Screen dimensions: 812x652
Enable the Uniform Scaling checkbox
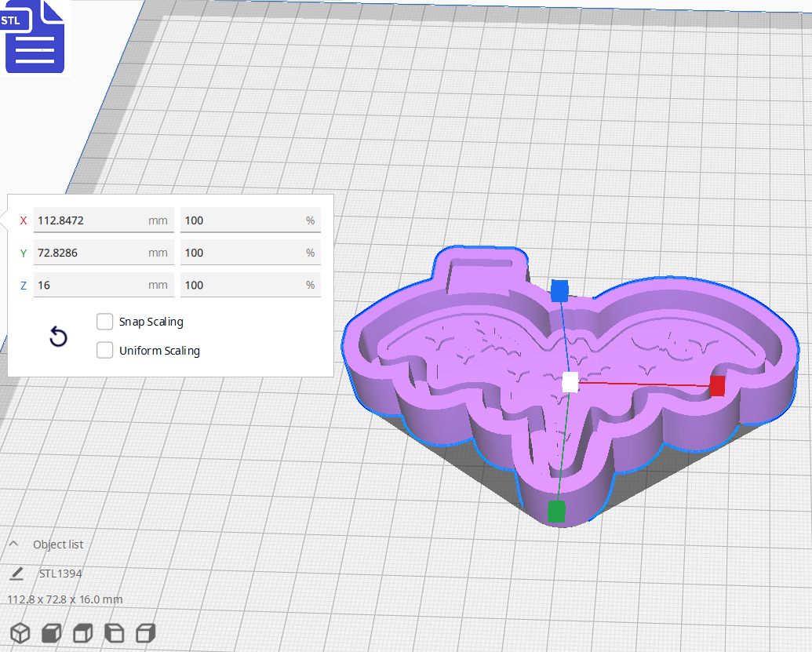(x=105, y=351)
